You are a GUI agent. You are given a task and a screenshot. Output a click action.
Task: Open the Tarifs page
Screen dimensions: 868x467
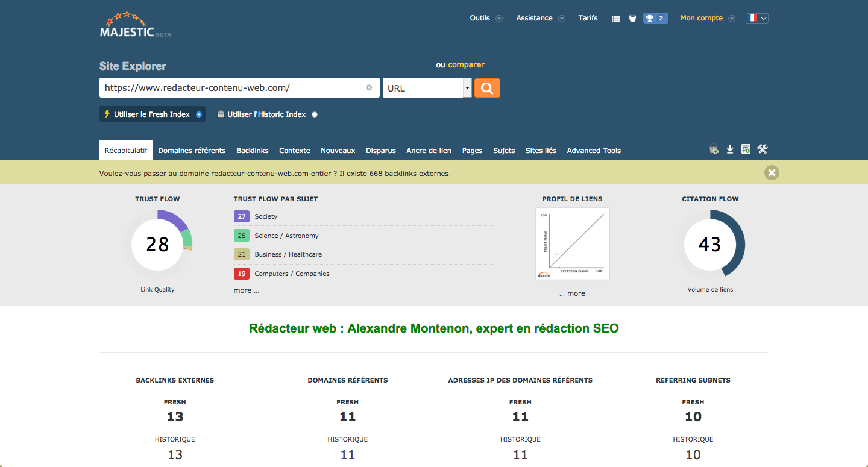(x=588, y=18)
